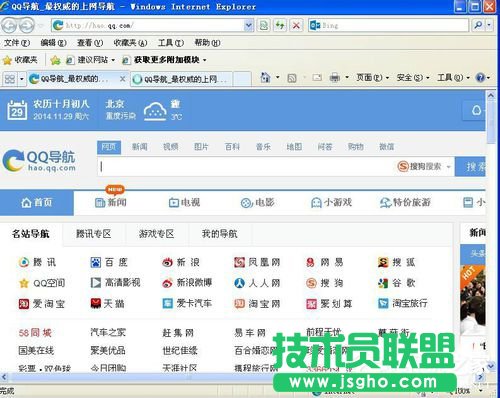This screenshot has width=500, height=398.
Task: Select the 新闻 search category tab
Action: coord(139,147)
